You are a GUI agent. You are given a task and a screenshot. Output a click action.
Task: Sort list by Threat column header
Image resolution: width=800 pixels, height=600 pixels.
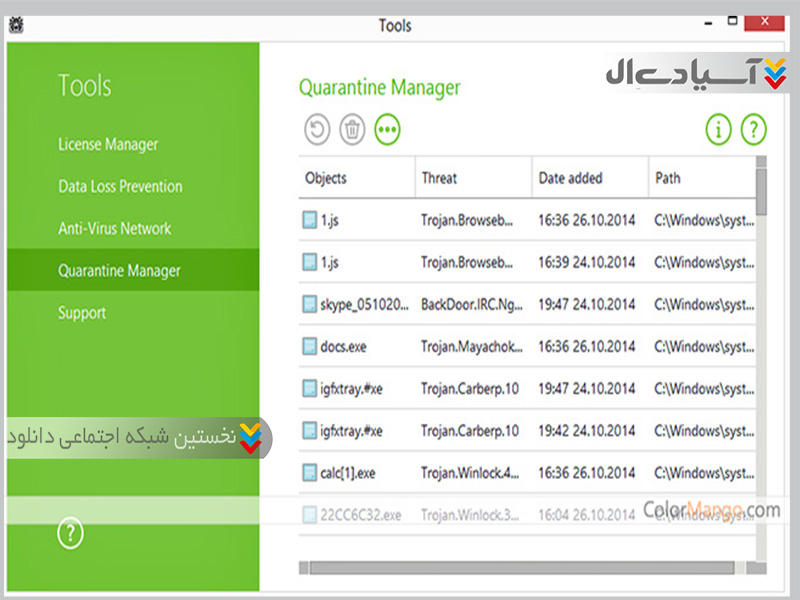pyautogui.click(x=439, y=178)
